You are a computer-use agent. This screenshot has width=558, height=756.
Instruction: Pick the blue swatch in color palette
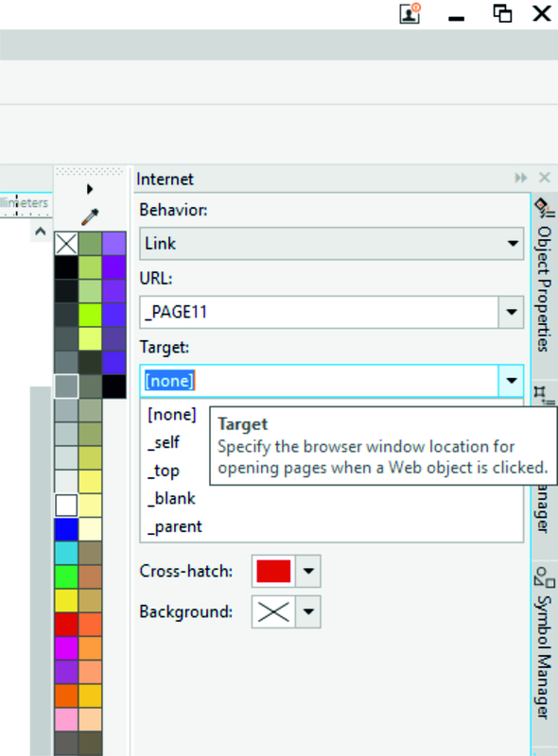click(x=66, y=529)
